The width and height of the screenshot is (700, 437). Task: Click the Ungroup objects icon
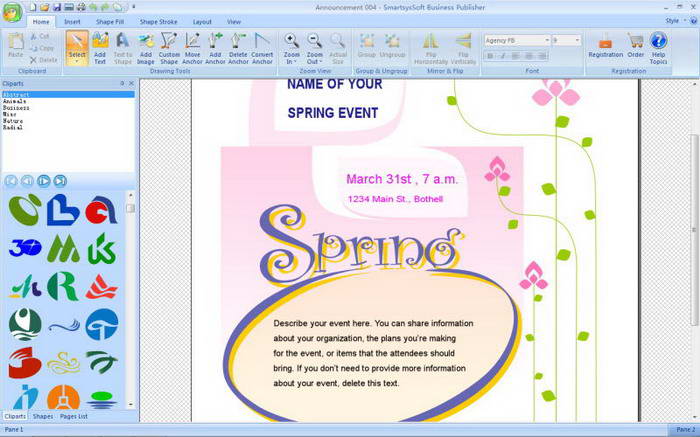point(392,46)
